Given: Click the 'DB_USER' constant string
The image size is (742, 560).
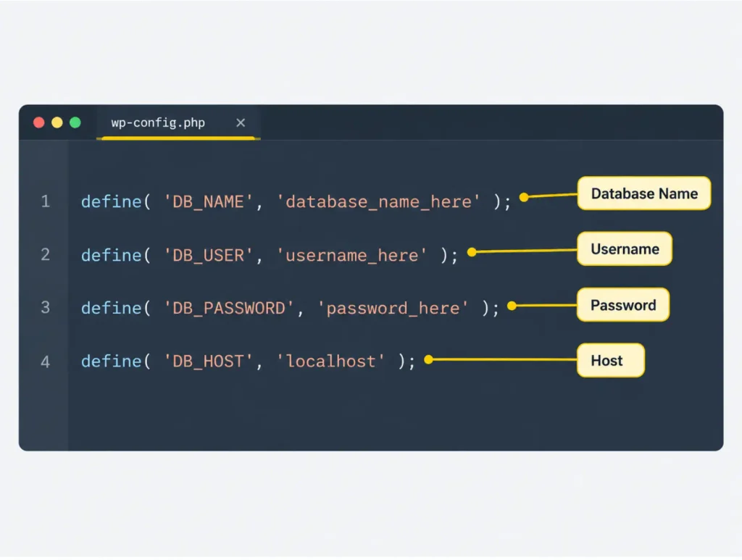Looking at the screenshot, I should click(208, 256).
